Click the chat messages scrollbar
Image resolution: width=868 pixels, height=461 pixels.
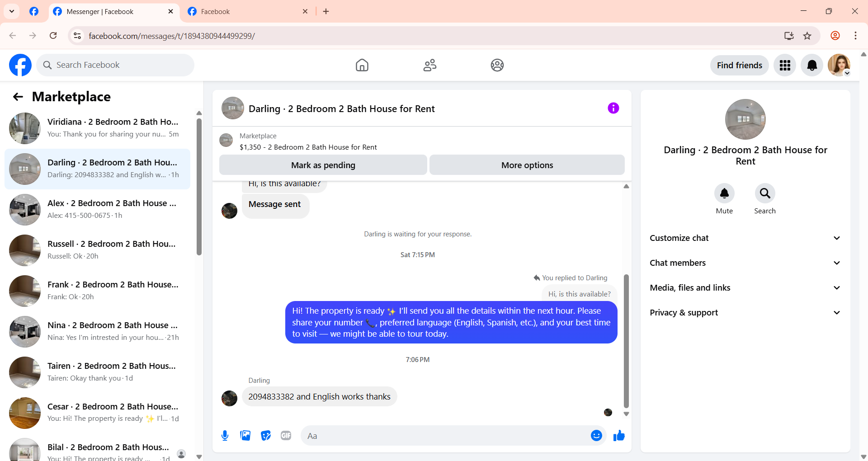click(626, 341)
